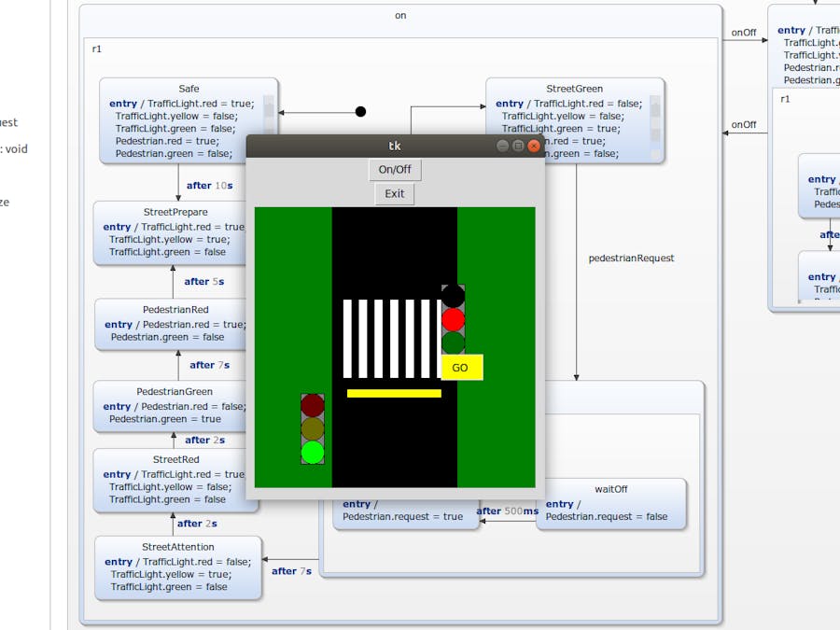Select the Safe state title
This screenshot has height=630, width=840.
(x=189, y=89)
